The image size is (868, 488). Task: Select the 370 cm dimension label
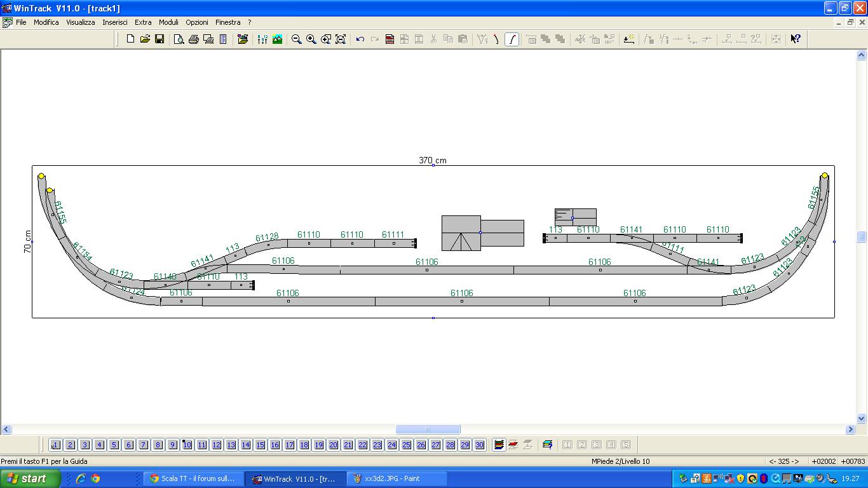[433, 160]
